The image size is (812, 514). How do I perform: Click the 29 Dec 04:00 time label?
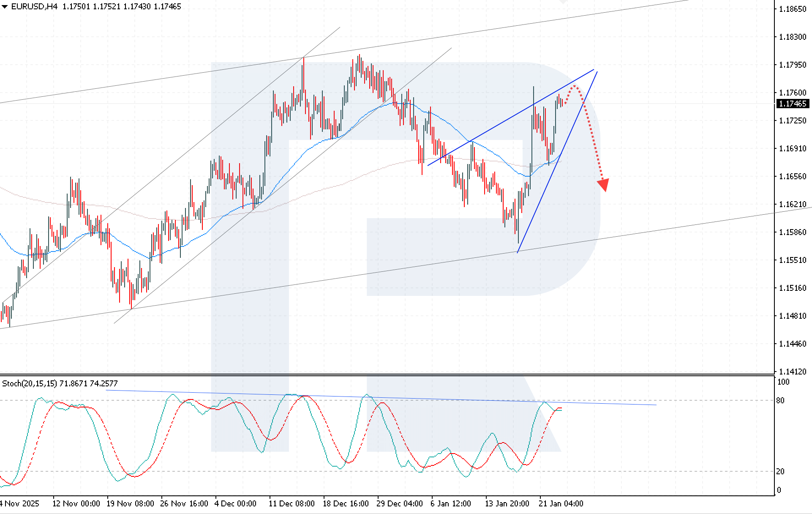399,503
